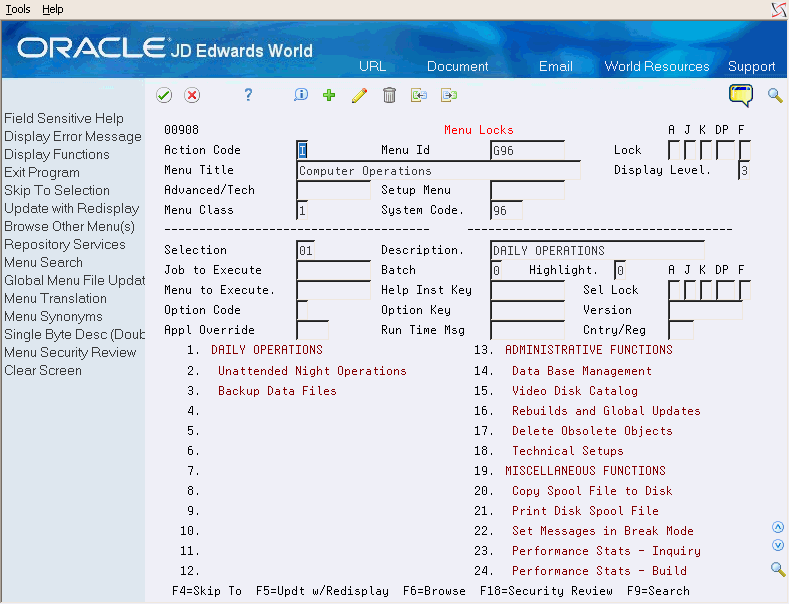Click Clear Screen in sidebar
789x604 pixels.
[x=43, y=370]
